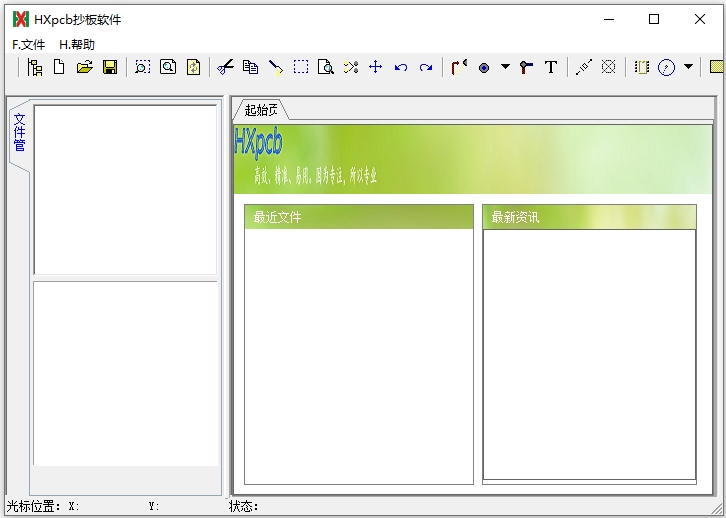Select the round pad placement tool
This screenshot has height=518, width=726.
484,68
